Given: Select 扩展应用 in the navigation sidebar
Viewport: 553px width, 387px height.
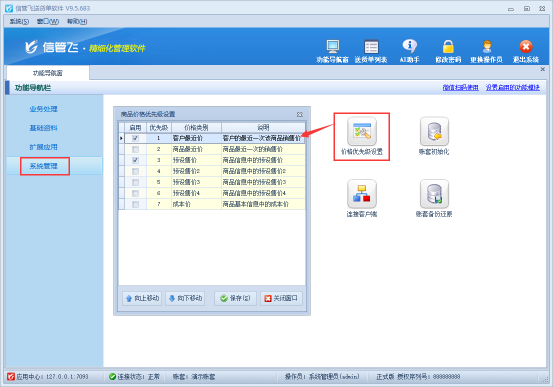Looking at the screenshot, I should coord(43,147).
